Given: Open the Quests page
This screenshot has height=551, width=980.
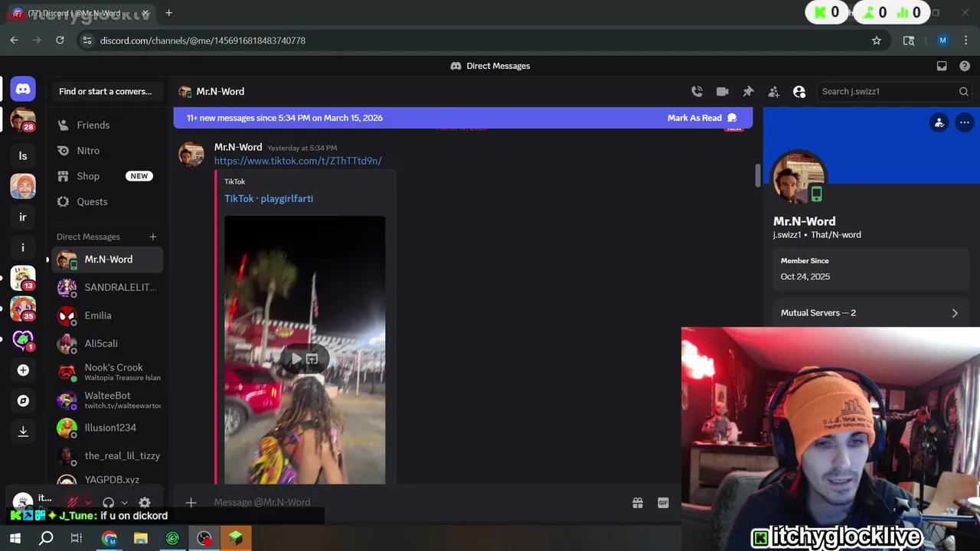Looking at the screenshot, I should [107, 201].
